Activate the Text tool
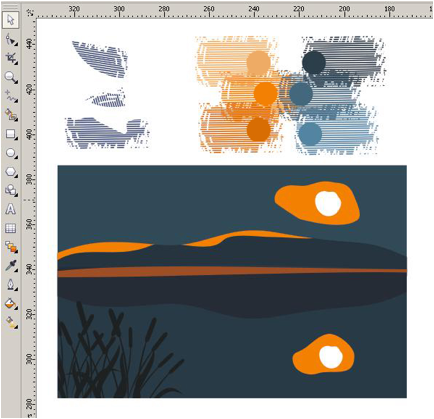434x419 pixels. pyautogui.click(x=11, y=209)
